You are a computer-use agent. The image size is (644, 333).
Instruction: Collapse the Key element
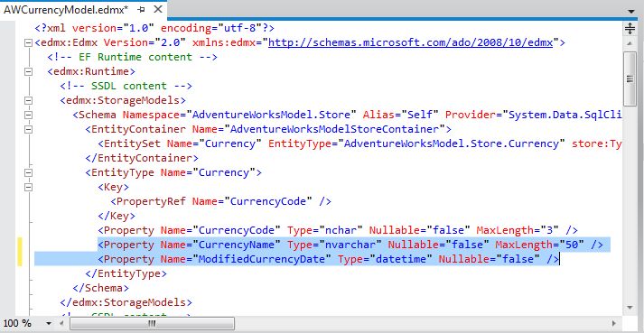(x=28, y=187)
